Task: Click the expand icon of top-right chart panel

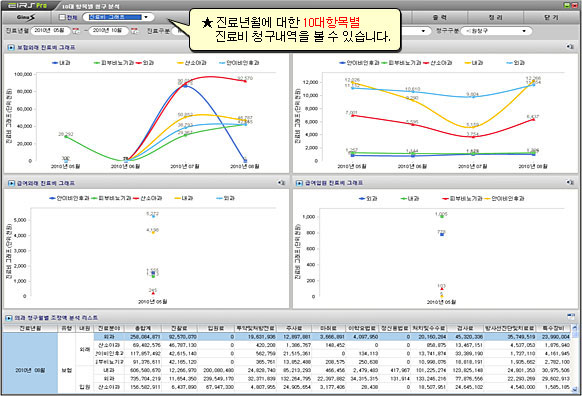Action: click(x=570, y=47)
